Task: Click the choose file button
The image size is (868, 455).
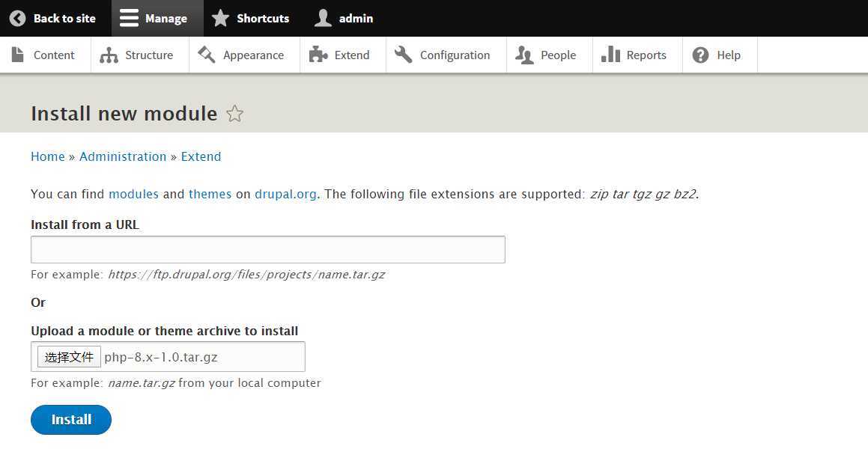Action: [x=69, y=357]
